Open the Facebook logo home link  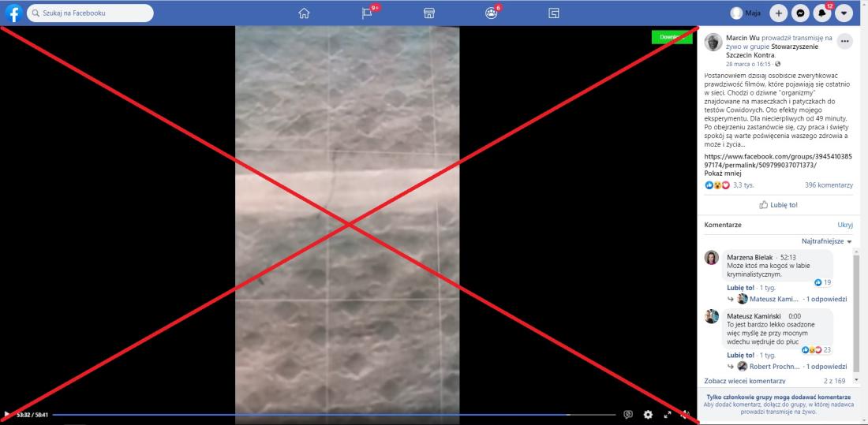[x=13, y=13]
